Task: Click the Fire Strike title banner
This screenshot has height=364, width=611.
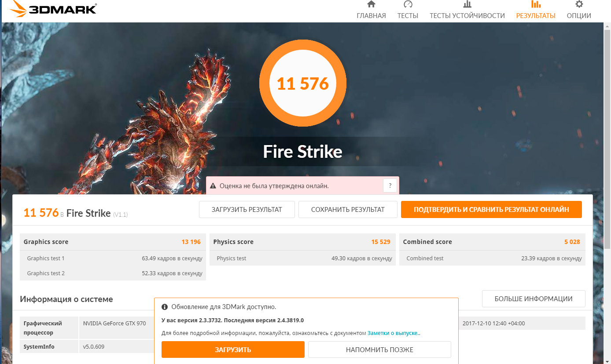Action: (303, 152)
